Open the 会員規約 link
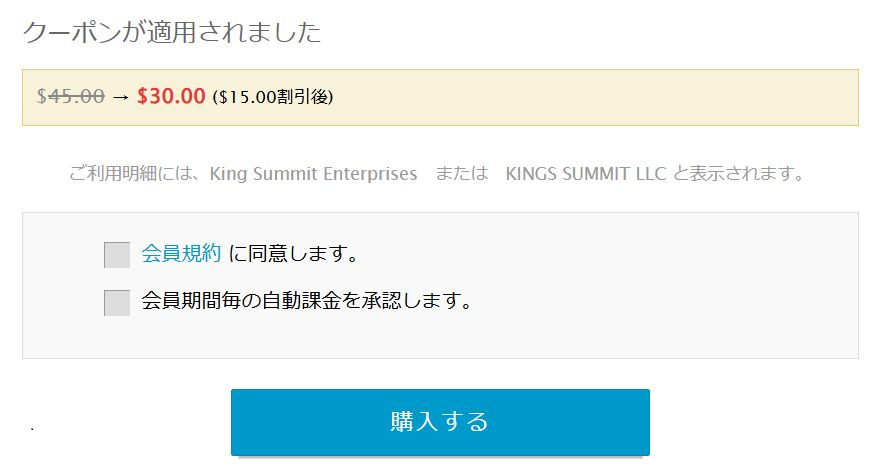 181,254
